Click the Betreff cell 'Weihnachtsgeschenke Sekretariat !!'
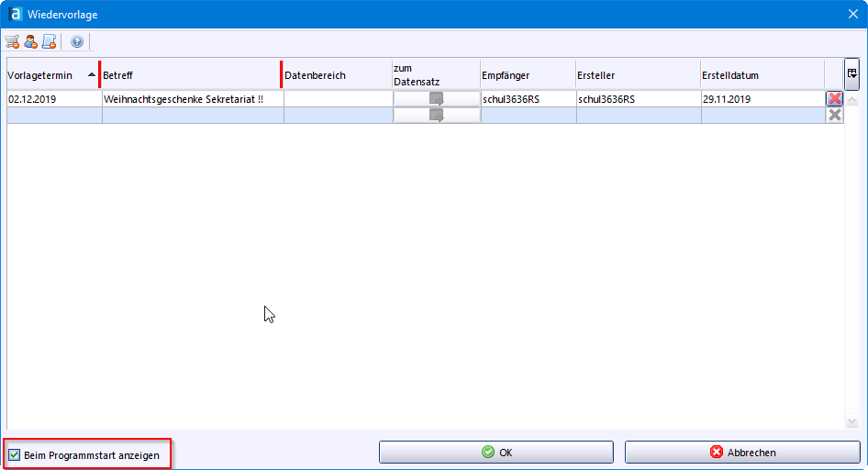Screen dimensions: 868x470 (191, 98)
